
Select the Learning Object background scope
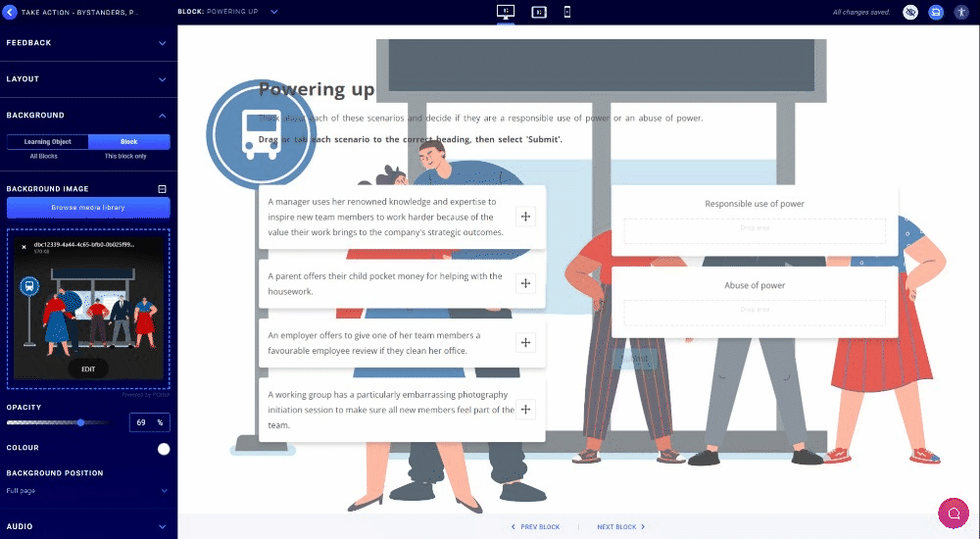(x=48, y=142)
